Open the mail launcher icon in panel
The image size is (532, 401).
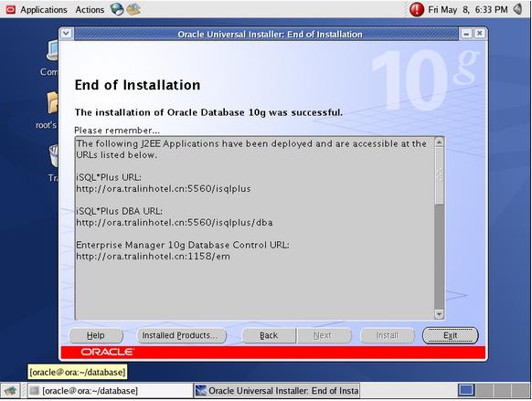click(x=133, y=9)
